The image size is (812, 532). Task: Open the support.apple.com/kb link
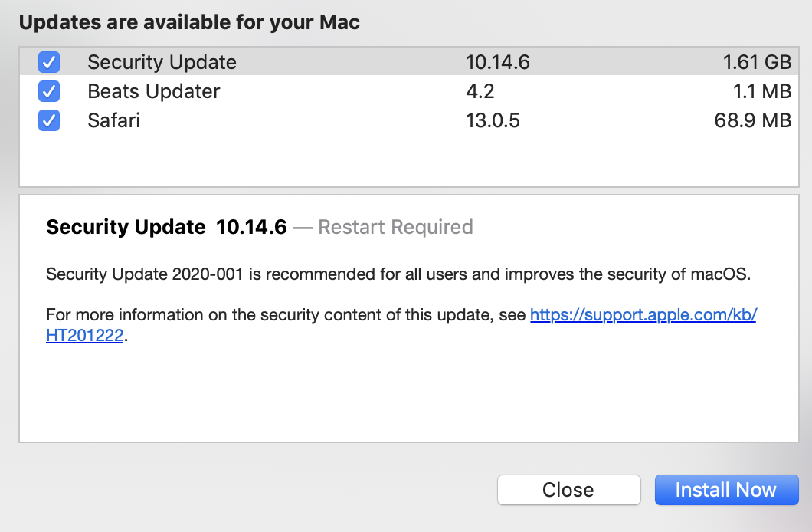[x=643, y=315]
